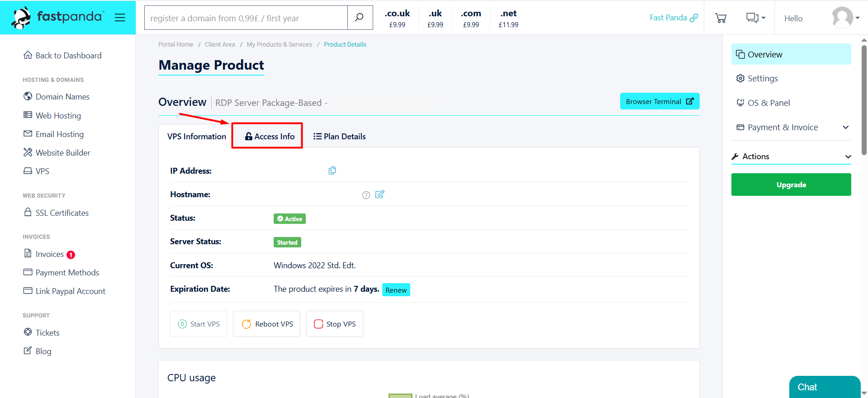This screenshot has height=398, width=868.
Task: Click the page vertical scrollbar
Action: click(864, 99)
